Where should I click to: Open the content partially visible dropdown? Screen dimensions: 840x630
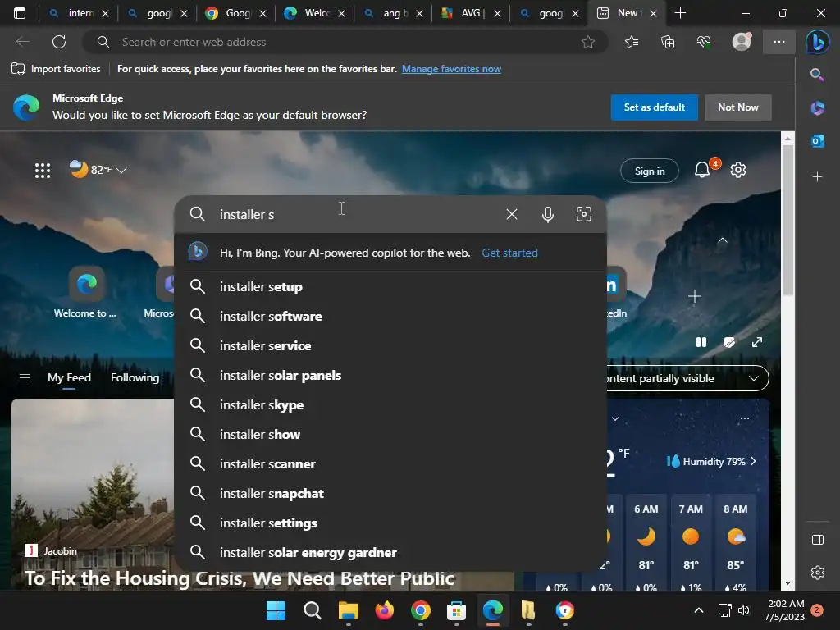tap(687, 378)
